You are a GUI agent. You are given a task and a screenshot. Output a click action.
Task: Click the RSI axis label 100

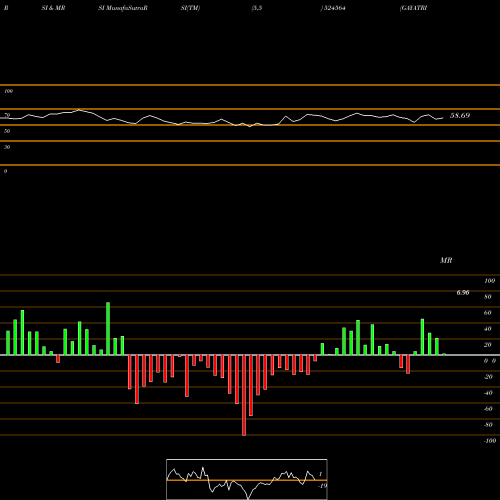pyautogui.click(x=9, y=91)
